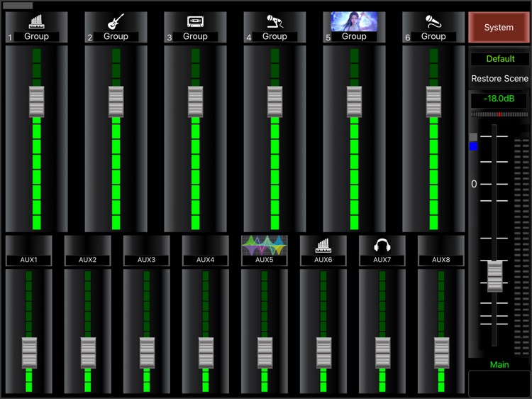Select the AUX4 channel label
The height and width of the screenshot is (399, 532).
point(205,260)
